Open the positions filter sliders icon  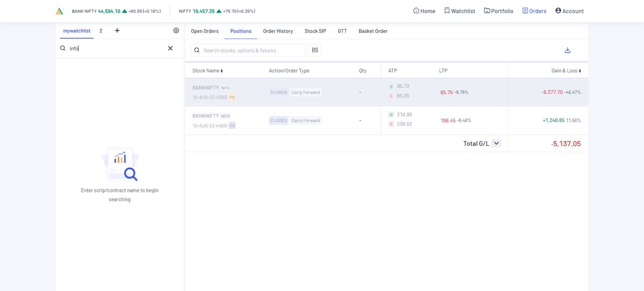coord(315,50)
